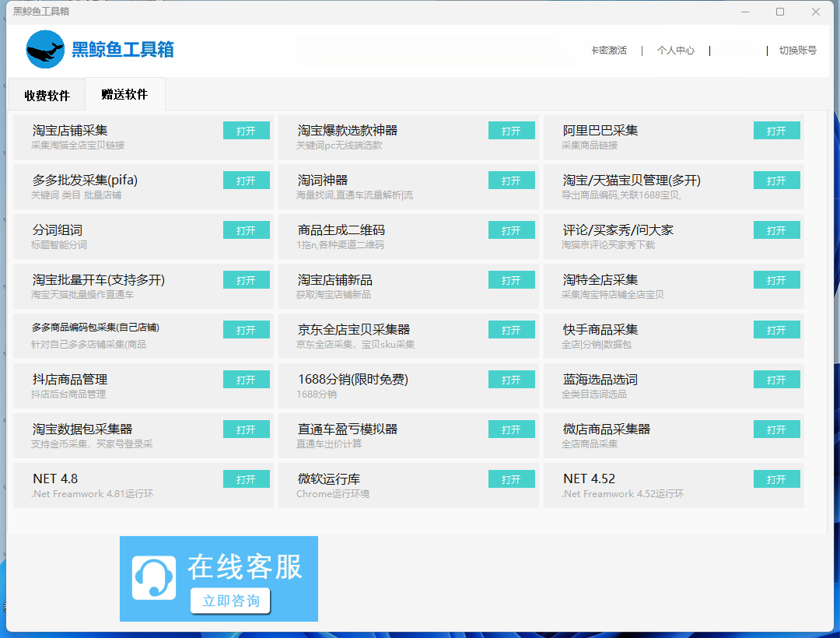Select the 赠送软件 tab
Image resolution: width=840 pixels, height=638 pixels.
pos(124,94)
